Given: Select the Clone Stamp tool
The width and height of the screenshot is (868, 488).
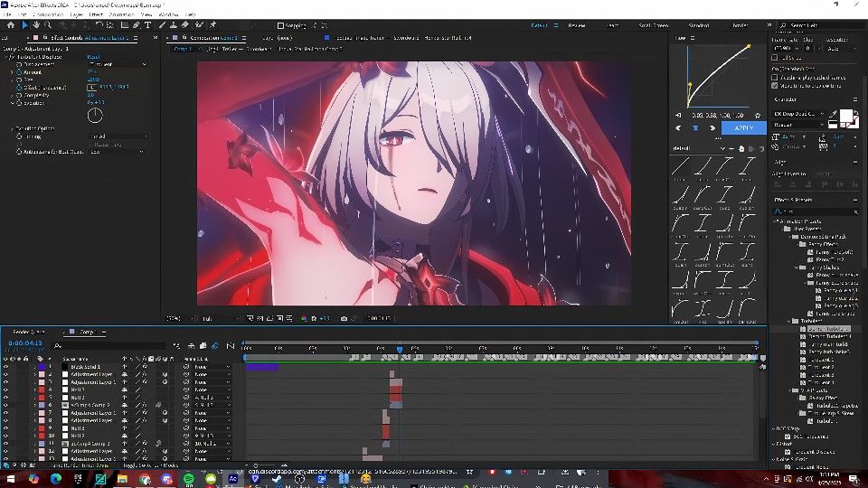Looking at the screenshot, I should [x=174, y=25].
